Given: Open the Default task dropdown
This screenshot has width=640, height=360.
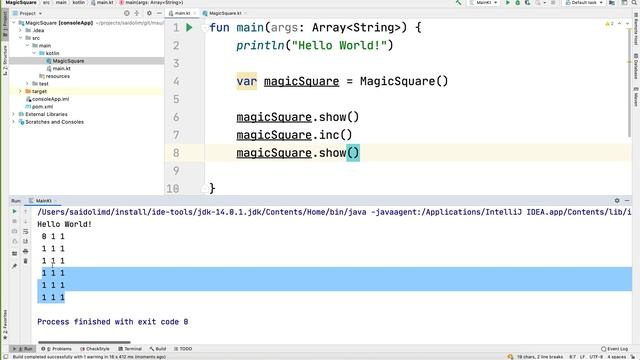Looking at the screenshot, I should click(x=584, y=2).
